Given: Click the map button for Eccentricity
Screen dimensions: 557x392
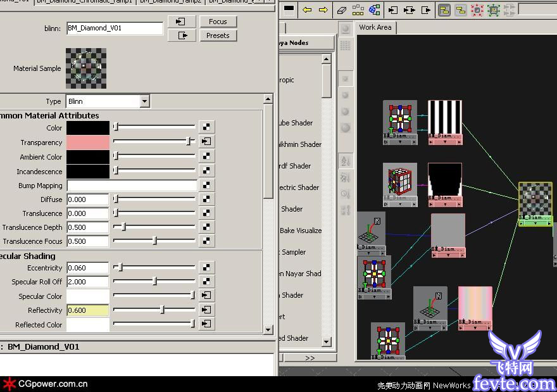Looking at the screenshot, I should pos(206,267).
